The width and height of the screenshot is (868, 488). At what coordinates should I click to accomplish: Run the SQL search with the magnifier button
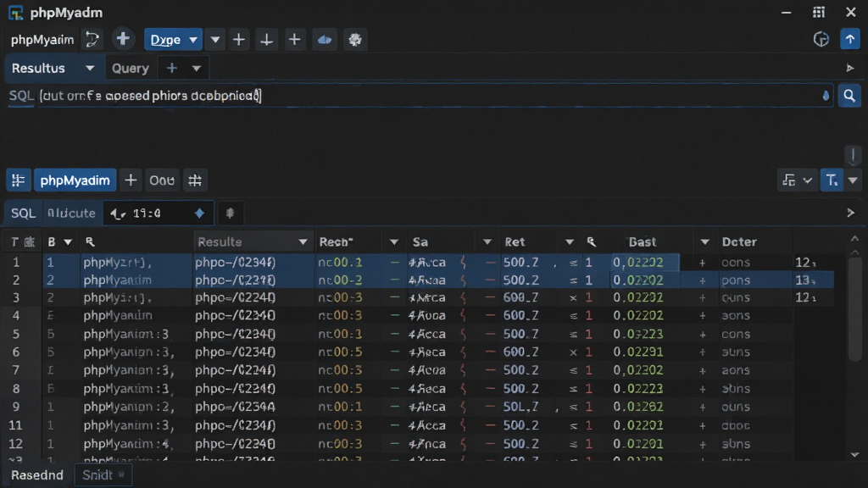pos(849,96)
